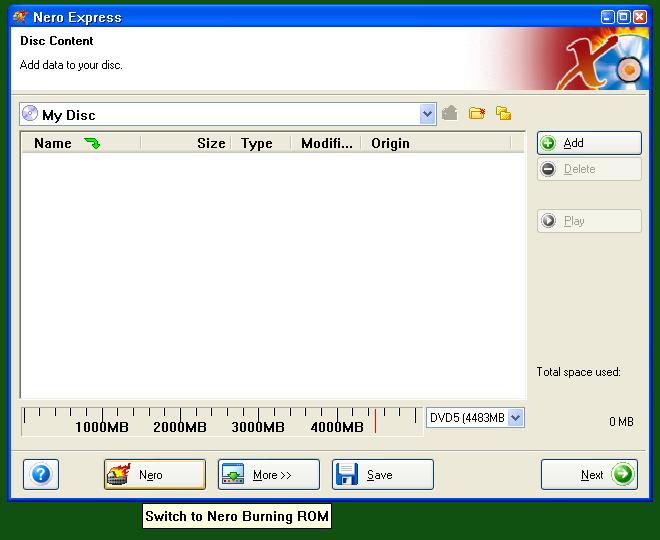
Task: Click the Nero Express title bar icon
Action: click(x=20, y=17)
